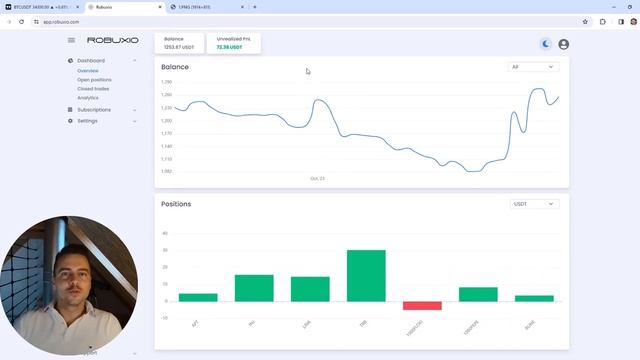
Task: Click the second green position bar
Action: [254, 288]
